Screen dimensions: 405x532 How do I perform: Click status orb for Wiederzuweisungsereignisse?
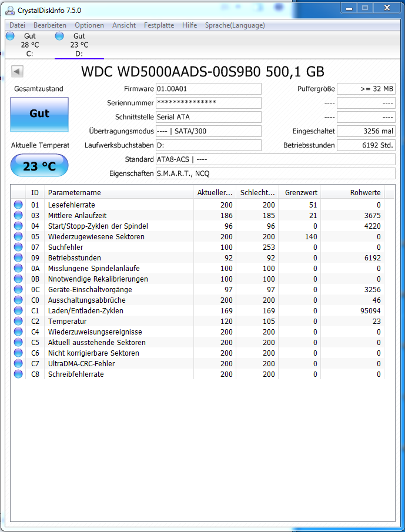point(18,332)
